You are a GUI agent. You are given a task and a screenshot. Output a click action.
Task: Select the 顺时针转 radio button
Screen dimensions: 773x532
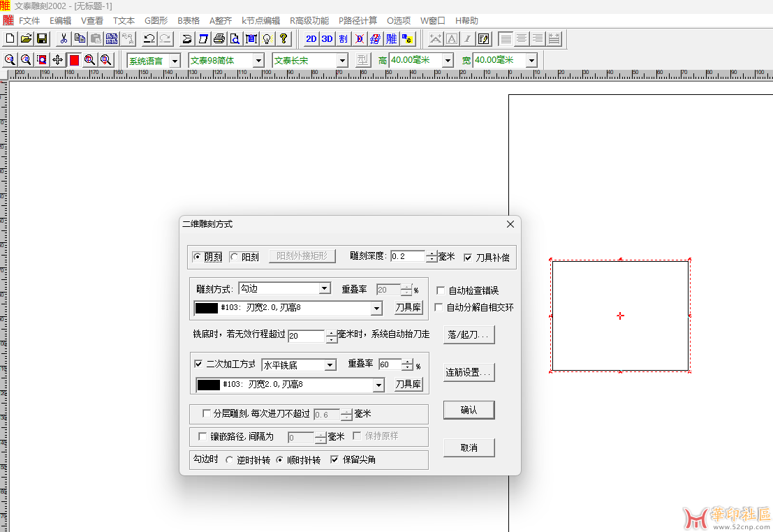tap(279, 459)
